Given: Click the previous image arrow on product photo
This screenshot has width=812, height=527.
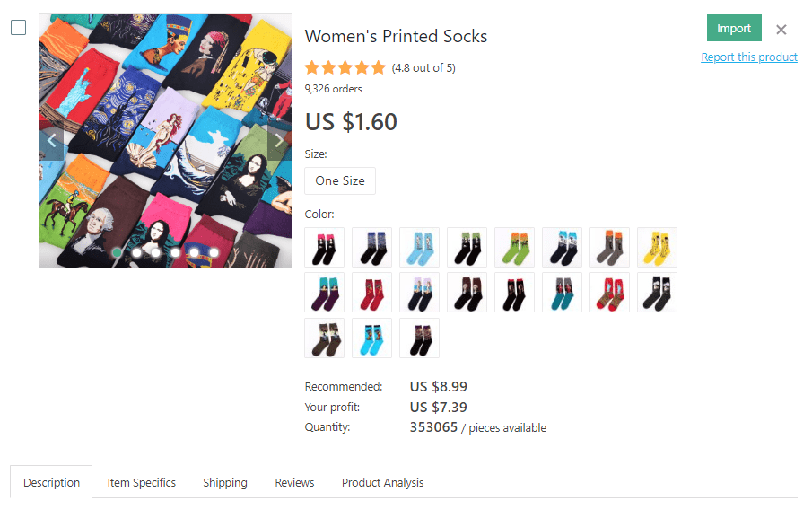Looking at the screenshot, I should (51, 140).
